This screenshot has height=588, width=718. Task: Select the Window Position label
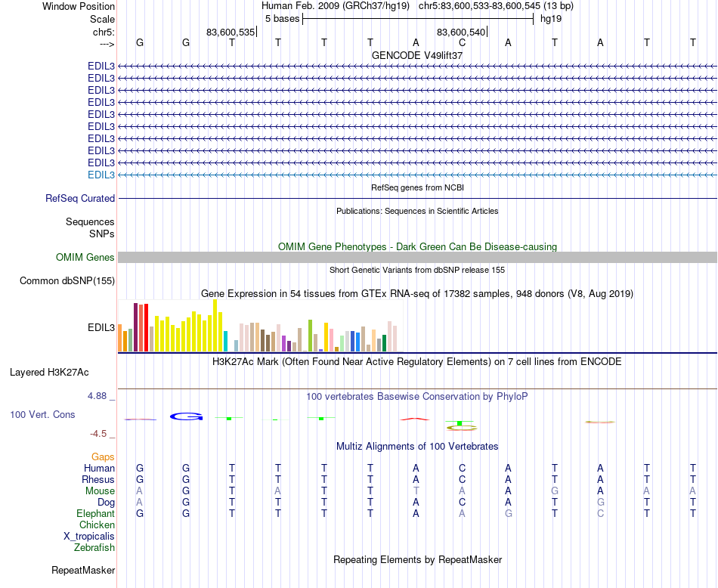click(79, 6)
